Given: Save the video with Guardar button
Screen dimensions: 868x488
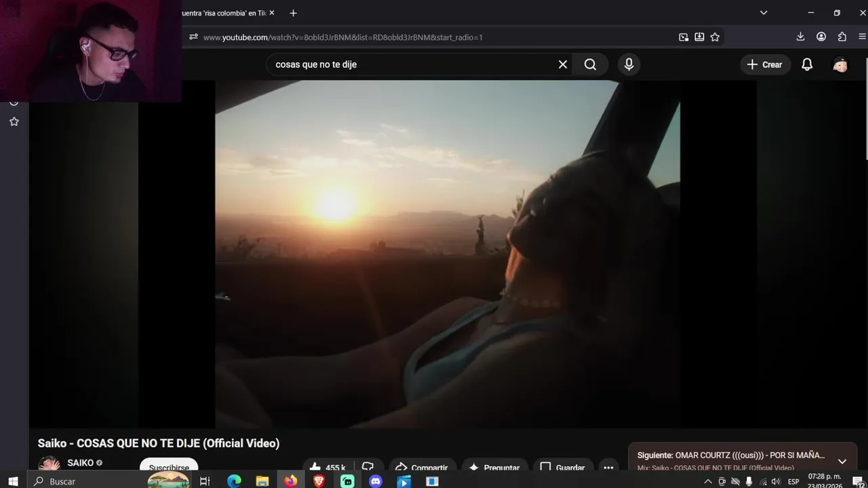Looking at the screenshot, I should (562, 467).
